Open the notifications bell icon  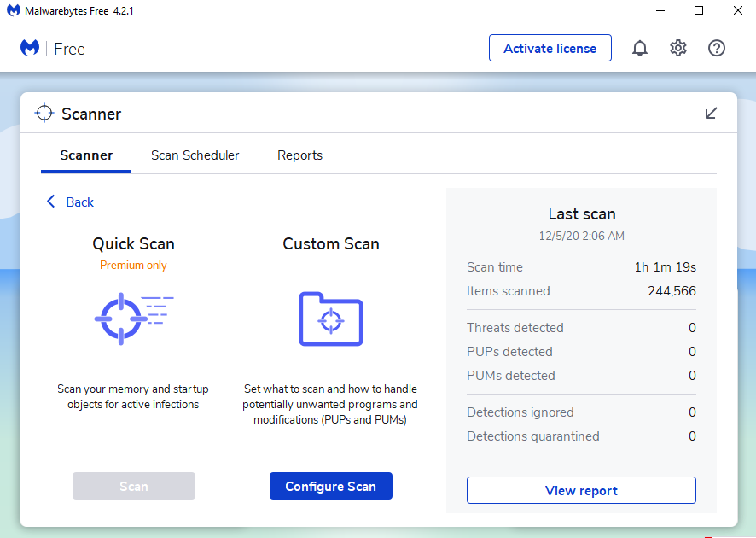tap(640, 49)
